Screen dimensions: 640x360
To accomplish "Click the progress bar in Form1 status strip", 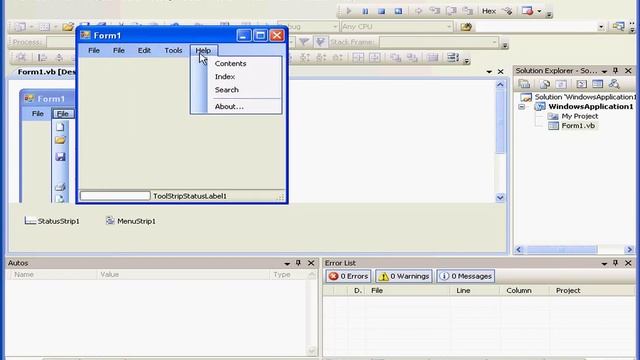I will click(115, 196).
